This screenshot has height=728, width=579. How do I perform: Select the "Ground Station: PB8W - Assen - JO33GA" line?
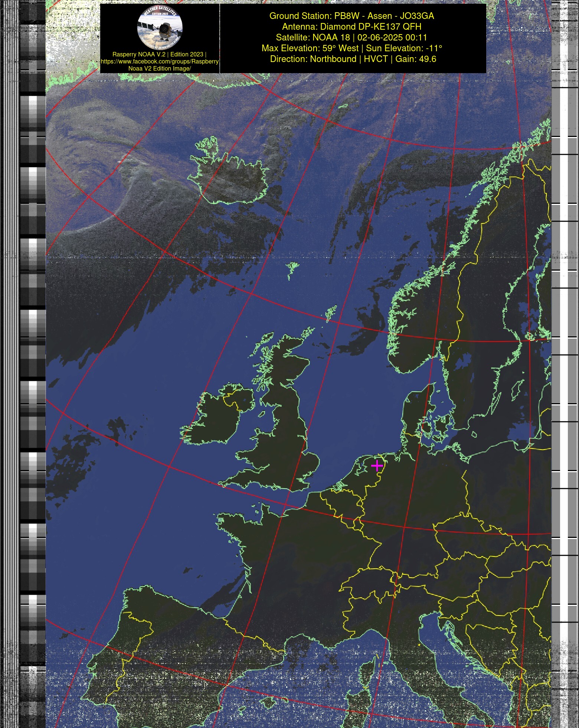click(x=351, y=16)
